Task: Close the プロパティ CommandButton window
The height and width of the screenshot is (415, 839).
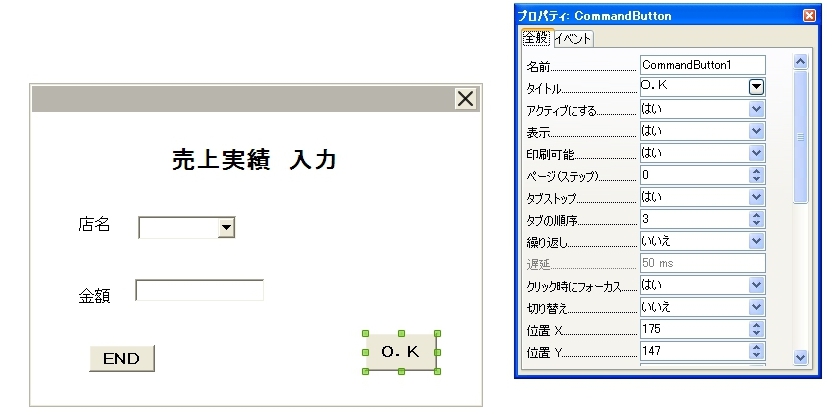Action: click(x=809, y=16)
